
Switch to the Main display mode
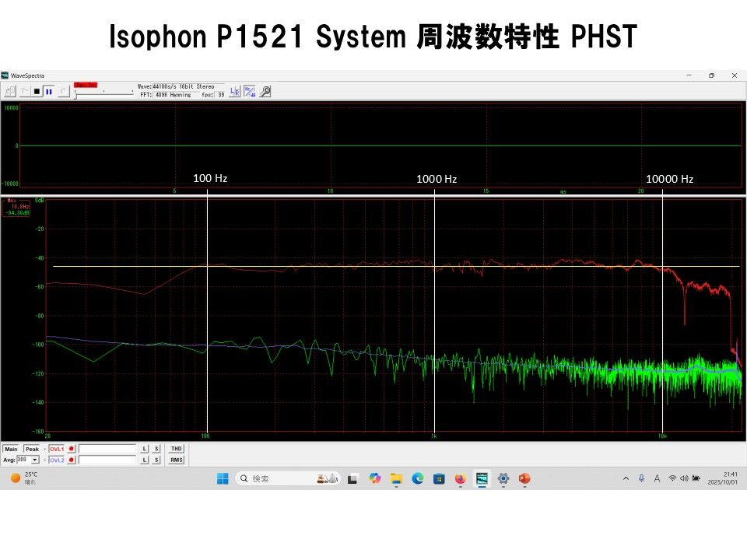[x=11, y=449]
